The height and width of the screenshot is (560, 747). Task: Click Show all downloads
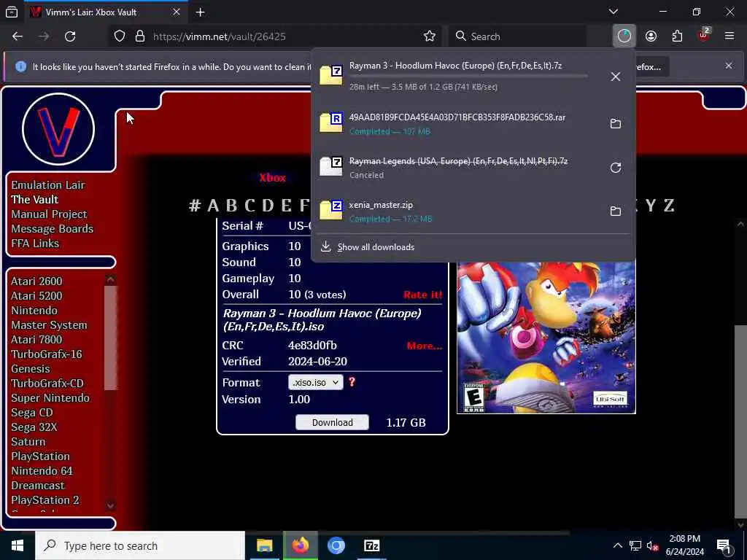tap(376, 247)
